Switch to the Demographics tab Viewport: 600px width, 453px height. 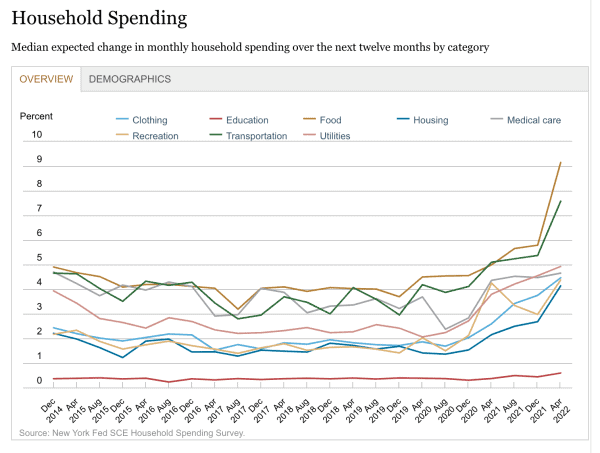coord(130,79)
